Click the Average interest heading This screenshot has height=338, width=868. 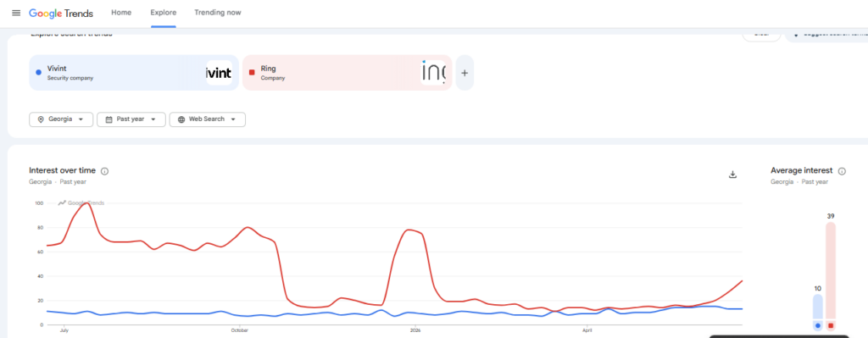click(x=802, y=170)
